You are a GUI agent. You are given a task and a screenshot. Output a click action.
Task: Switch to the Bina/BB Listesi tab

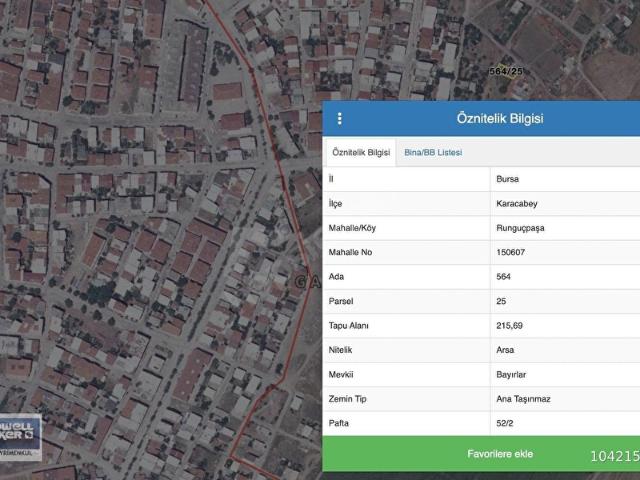433,152
